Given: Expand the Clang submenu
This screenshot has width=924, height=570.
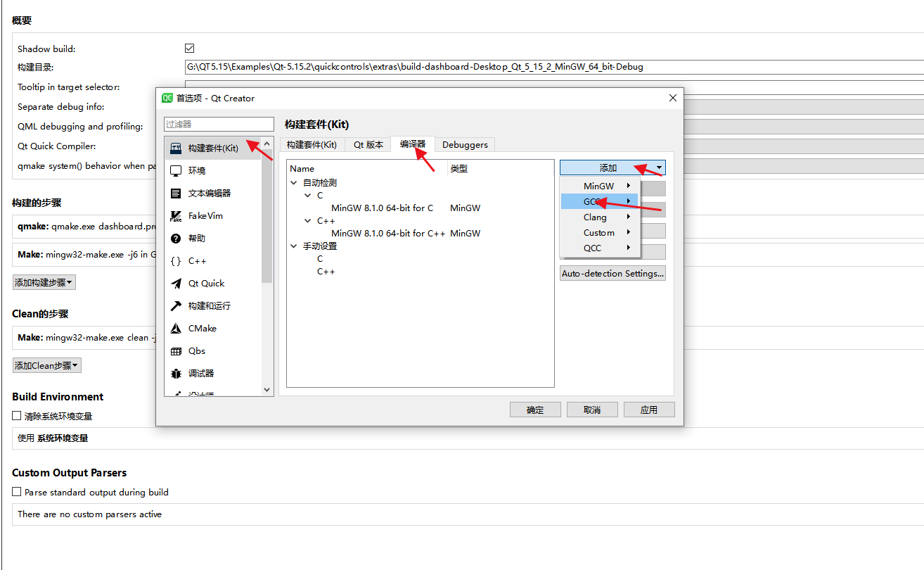Looking at the screenshot, I should coord(600,217).
